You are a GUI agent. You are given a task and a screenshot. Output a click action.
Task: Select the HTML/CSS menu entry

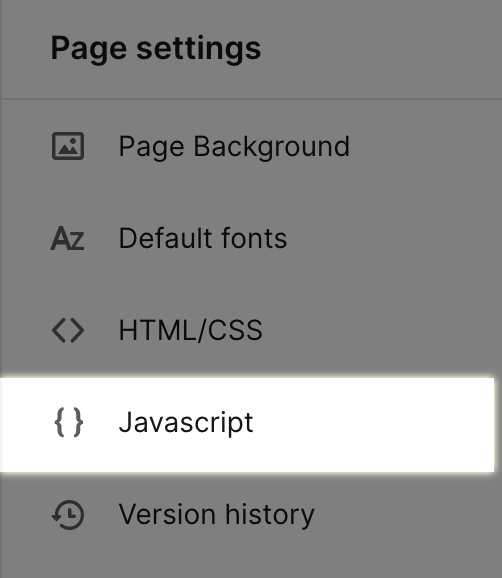pyautogui.click(x=248, y=330)
